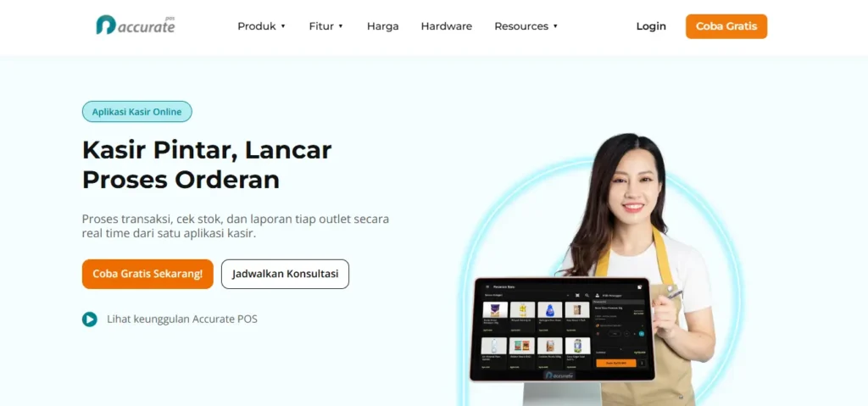
Task: Click the Login link
Action: coord(651,26)
